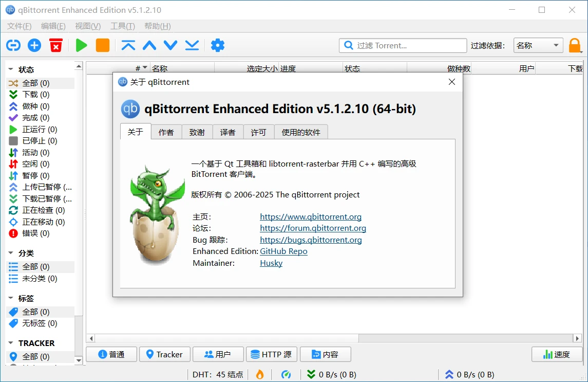Image resolution: width=588 pixels, height=382 pixels.
Task: Open the 编辑(E) menu
Action: click(53, 26)
